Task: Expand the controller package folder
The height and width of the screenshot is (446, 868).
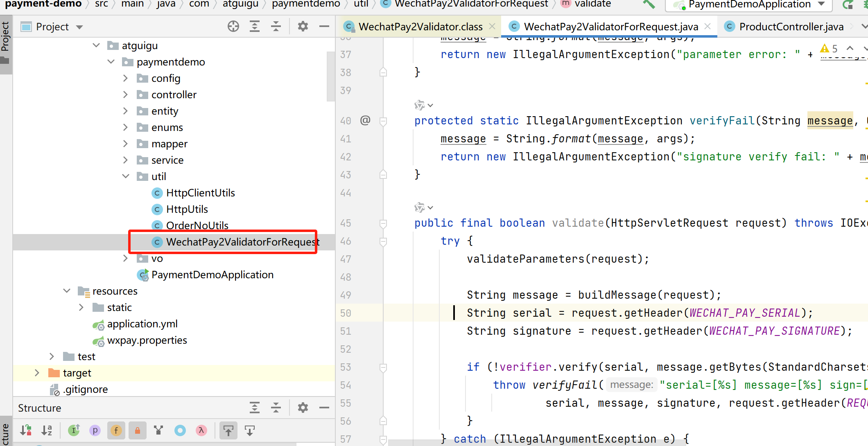Action: point(126,95)
